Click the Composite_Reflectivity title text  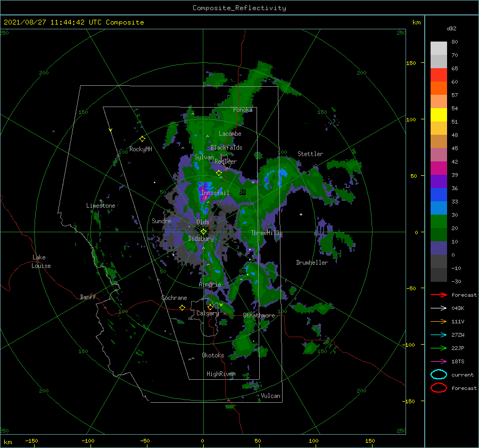tap(240, 8)
